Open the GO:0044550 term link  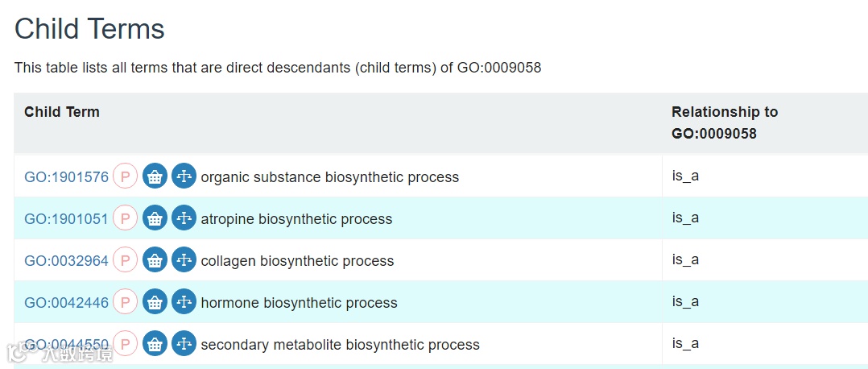click(66, 345)
